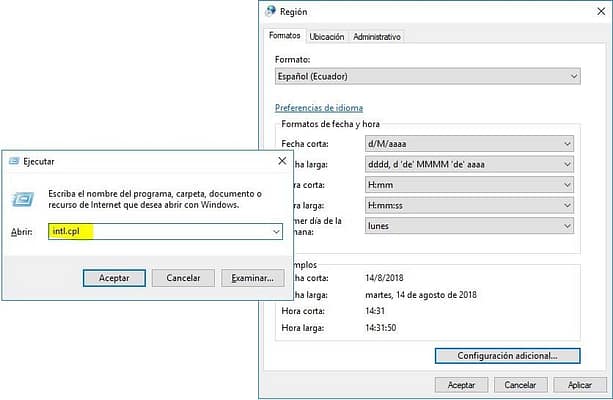
Task: Open the Hora larga H:mm:ss dropdown
Action: [x=469, y=205]
